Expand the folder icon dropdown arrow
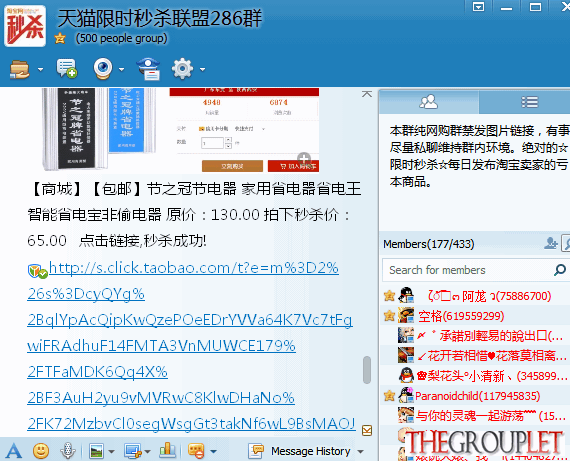 point(40,69)
